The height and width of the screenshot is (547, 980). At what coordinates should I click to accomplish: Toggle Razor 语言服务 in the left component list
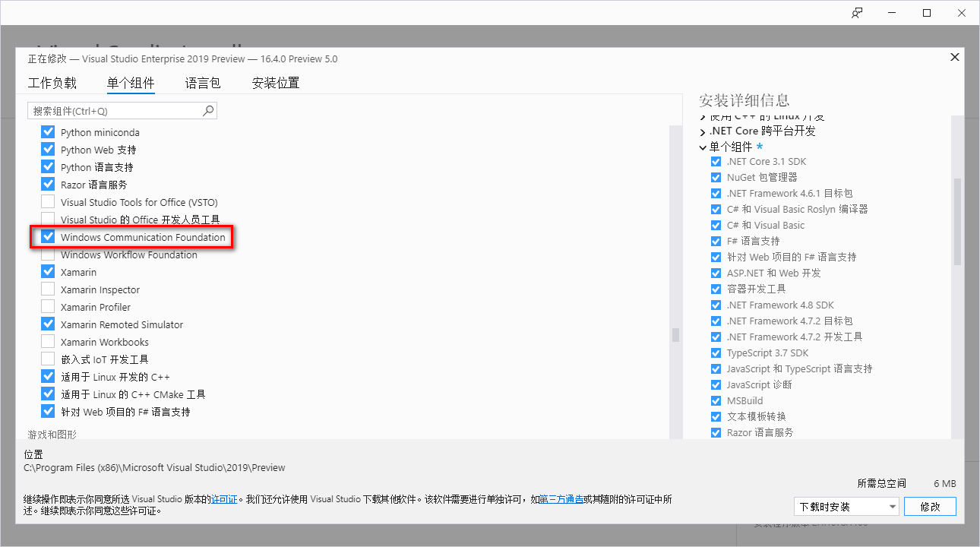click(48, 185)
